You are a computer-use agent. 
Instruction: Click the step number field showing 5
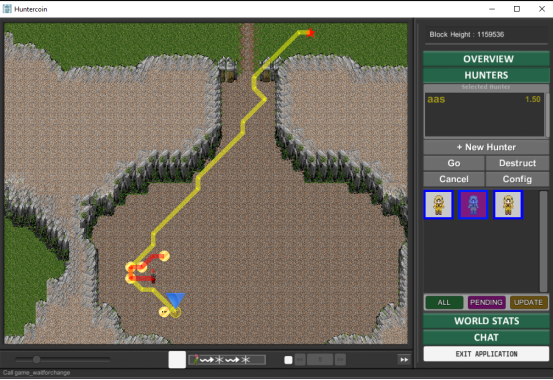[x=320, y=360]
